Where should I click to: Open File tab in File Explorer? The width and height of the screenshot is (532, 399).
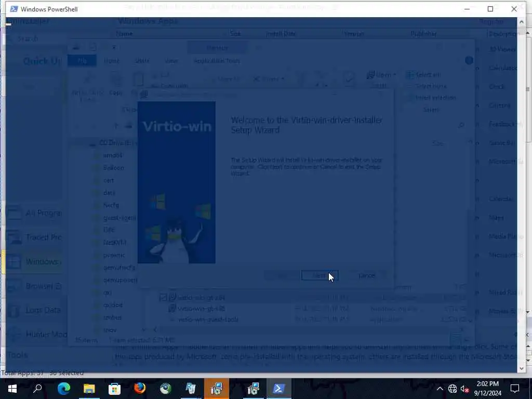pos(82,61)
